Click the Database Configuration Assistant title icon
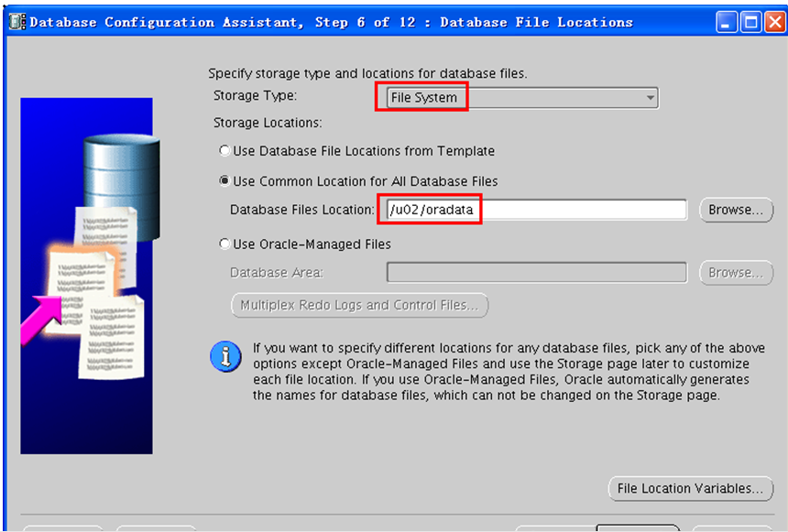This screenshot has height=532, width=788. click(17, 22)
